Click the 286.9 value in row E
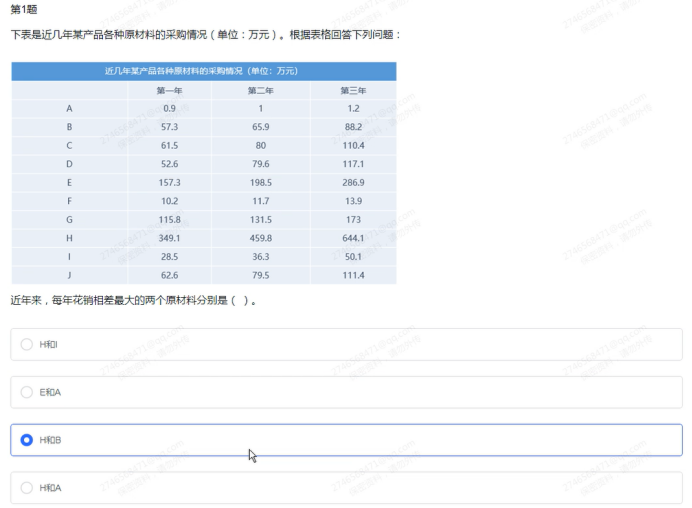Image resolution: width=692 pixels, height=508 pixels. click(353, 183)
